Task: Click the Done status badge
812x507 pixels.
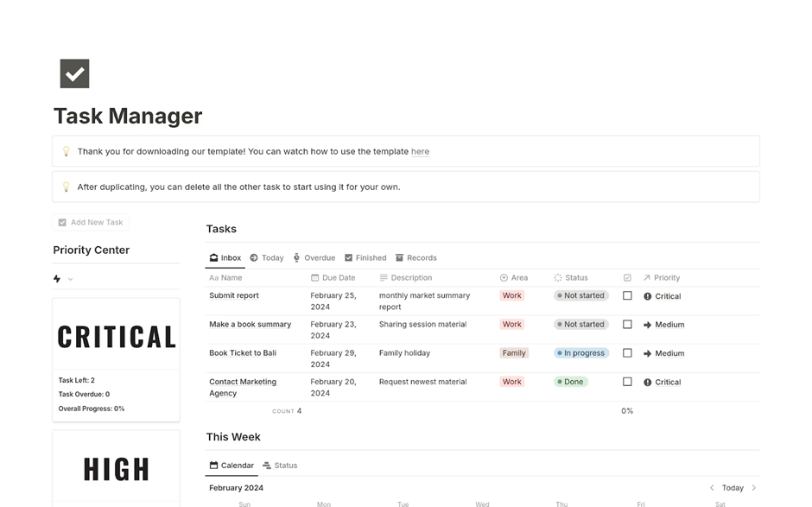Action: [x=570, y=382]
